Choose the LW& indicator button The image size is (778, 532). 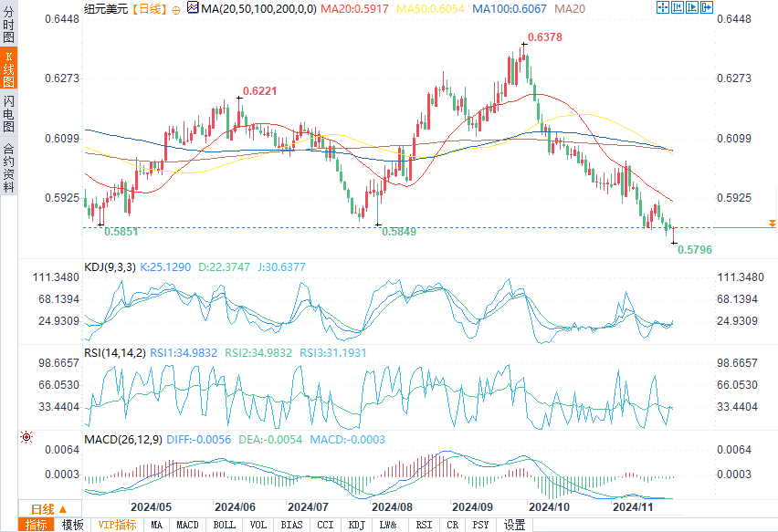[388, 525]
